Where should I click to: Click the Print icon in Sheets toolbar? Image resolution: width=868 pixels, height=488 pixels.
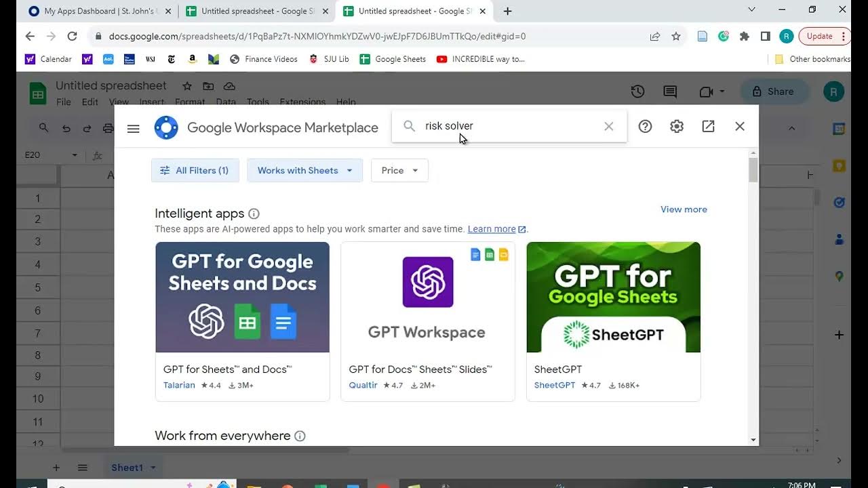[x=108, y=128]
